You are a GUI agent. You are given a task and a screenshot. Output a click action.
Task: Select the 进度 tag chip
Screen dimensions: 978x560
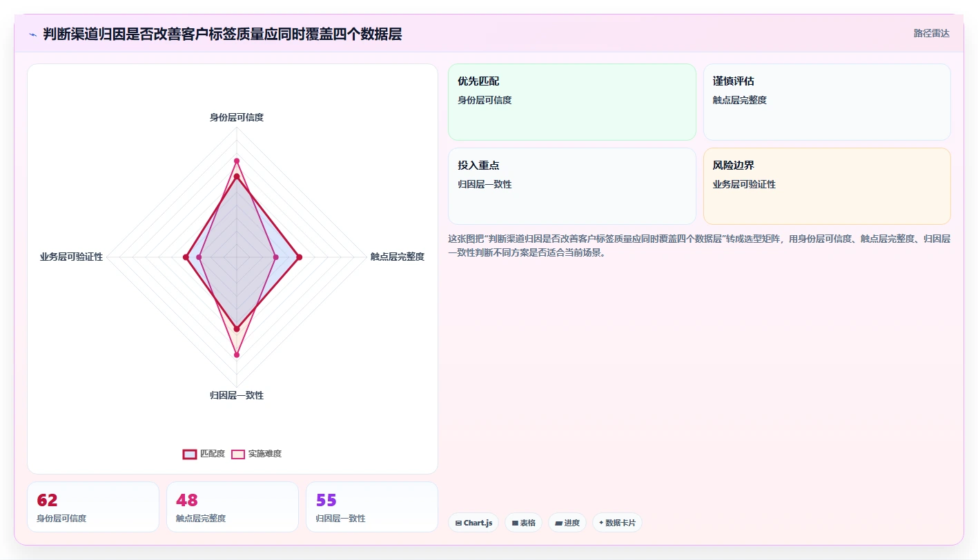tap(567, 523)
